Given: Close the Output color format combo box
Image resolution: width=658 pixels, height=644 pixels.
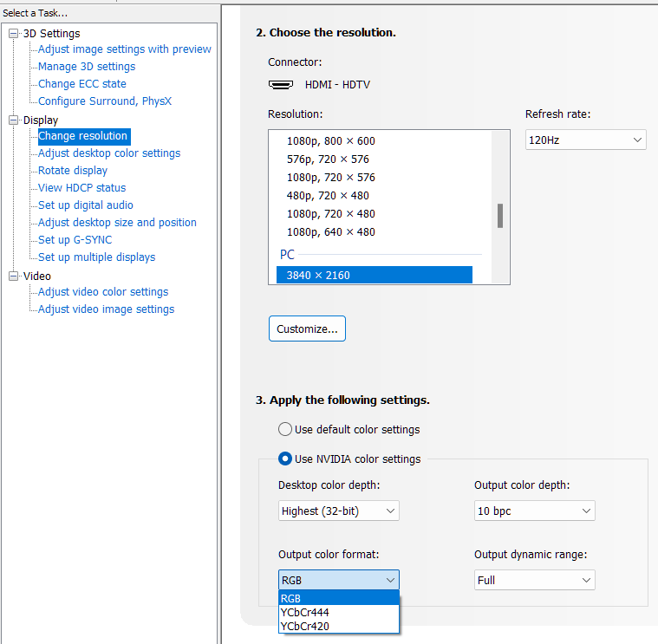Looking at the screenshot, I should pyautogui.click(x=339, y=580).
